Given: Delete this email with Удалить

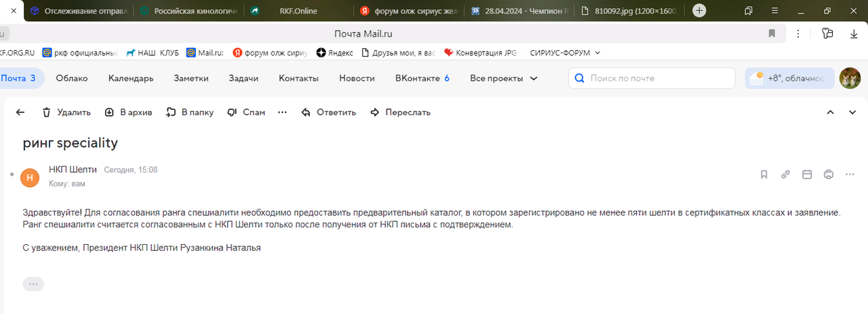Looking at the screenshot, I should 66,113.
